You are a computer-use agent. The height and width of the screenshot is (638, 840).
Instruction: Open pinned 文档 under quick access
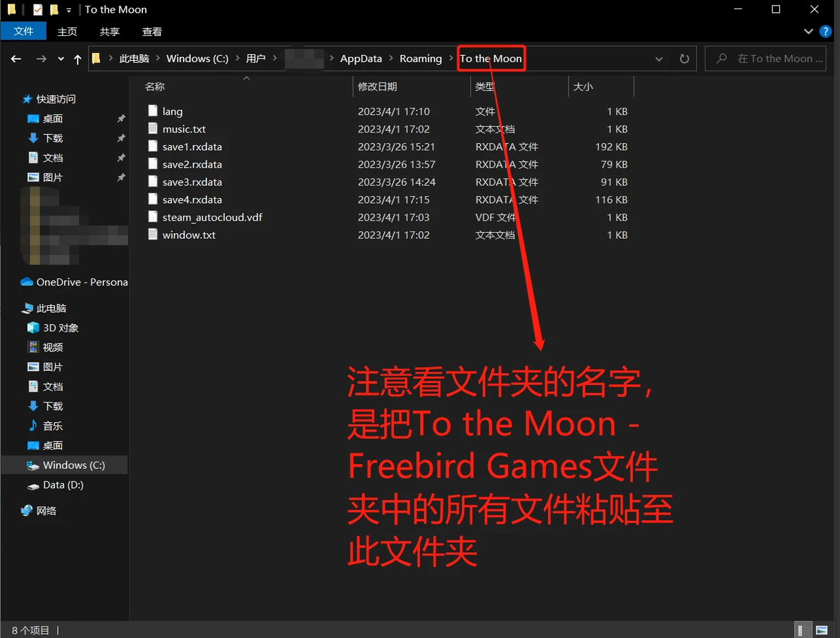click(52, 158)
